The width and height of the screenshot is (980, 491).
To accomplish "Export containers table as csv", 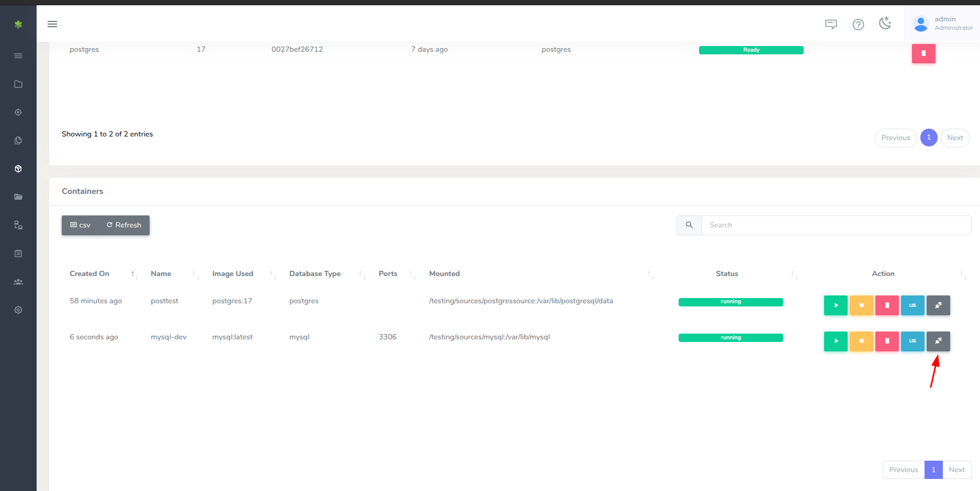I will pos(80,225).
